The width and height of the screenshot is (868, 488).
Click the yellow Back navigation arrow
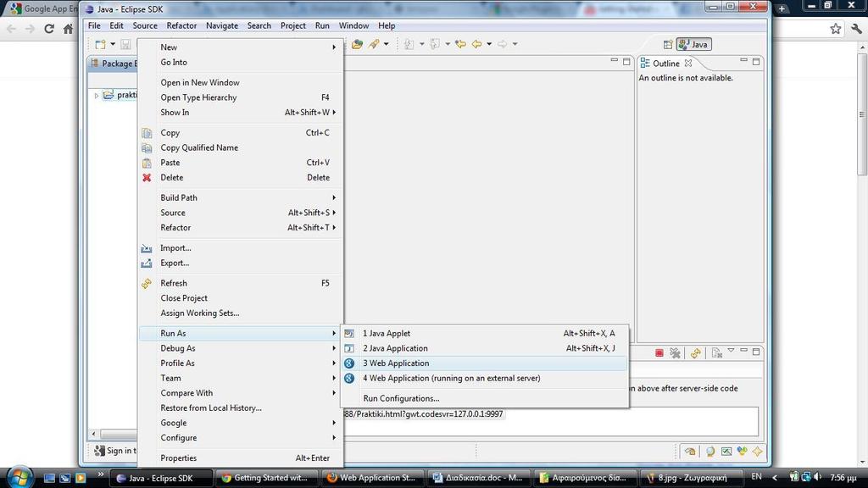476,44
